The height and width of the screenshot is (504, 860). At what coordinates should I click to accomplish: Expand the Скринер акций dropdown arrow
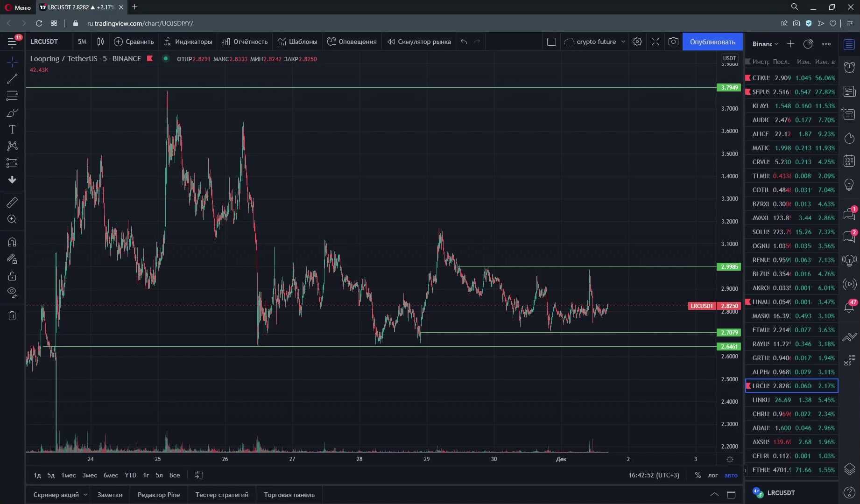pos(85,494)
